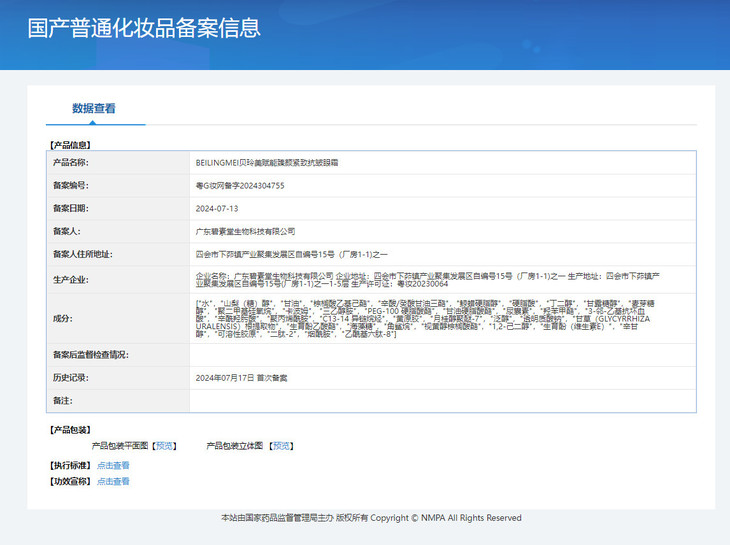Click 点击查看 next to 功效宣称
This screenshot has height=545, width=730.
click(113, 481)
